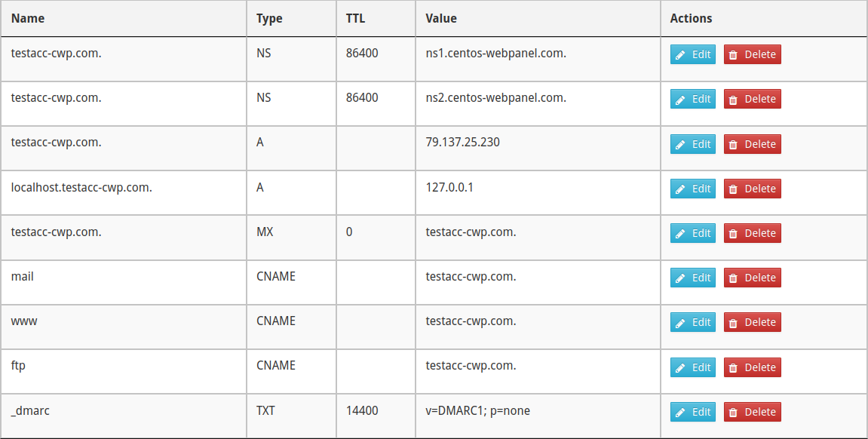The width and height of the screenshot is (868, 439).
Task: Click trash icon for localhost A record
Action: tap(733, 189)
